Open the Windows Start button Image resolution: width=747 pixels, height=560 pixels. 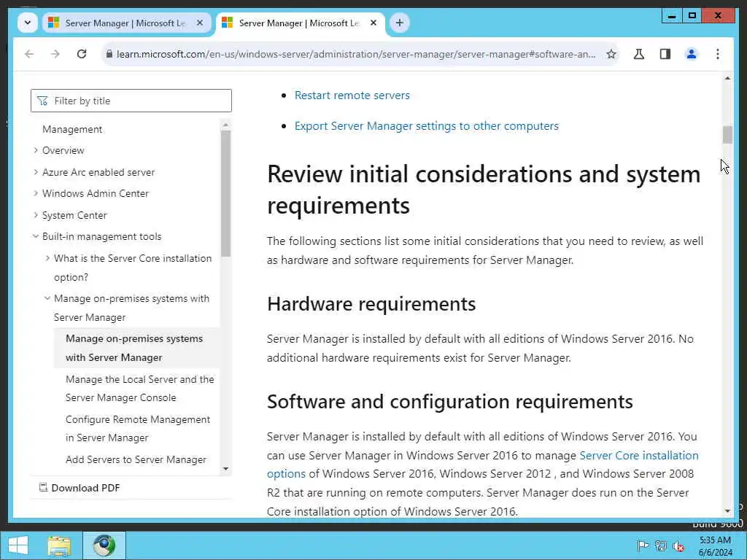pyautogui.click(x=18, y=545)
